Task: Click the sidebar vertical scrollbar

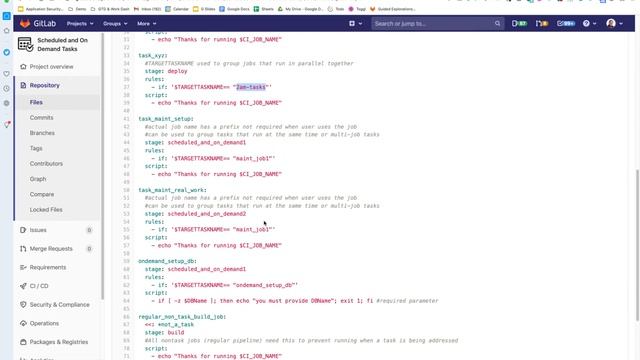Action: [x=102, y=167]
